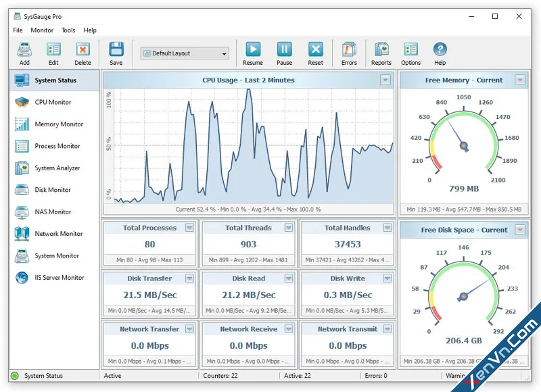Viewport: 541px width, 392px height.
Task: Click the Delete toolbar icon
Action: [x=83, y=50]
